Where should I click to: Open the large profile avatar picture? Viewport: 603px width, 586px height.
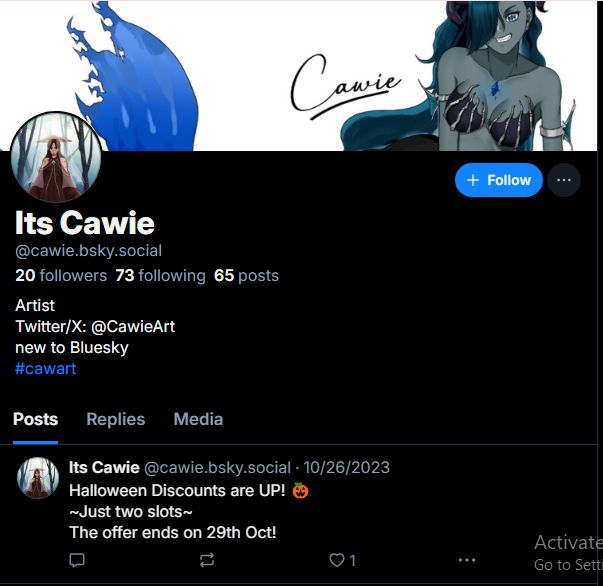click(x=56, y=157)
